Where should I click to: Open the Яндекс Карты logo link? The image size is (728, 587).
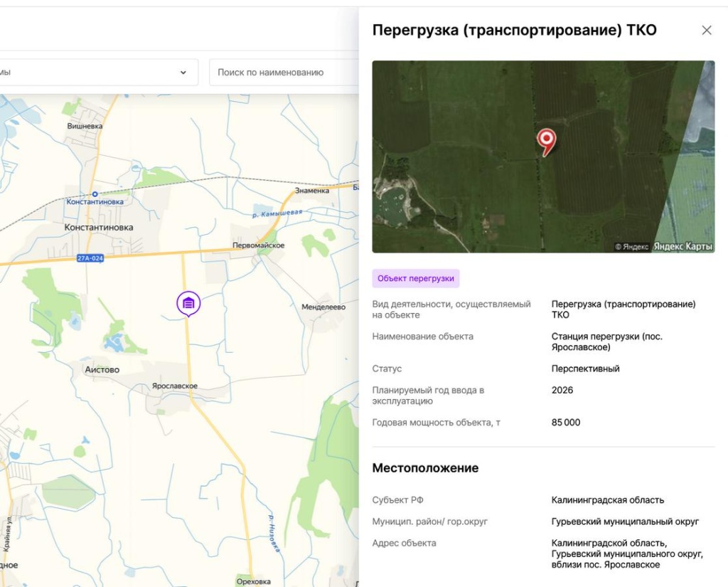point(682,246)
